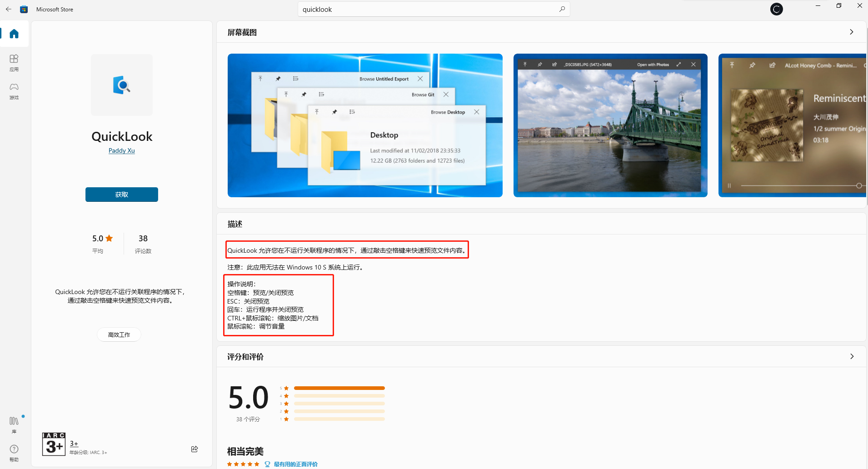Click the 年龄分级: IARC. 3+ label
The width and height of the screenshot is (868, 469).
[88, 453]
